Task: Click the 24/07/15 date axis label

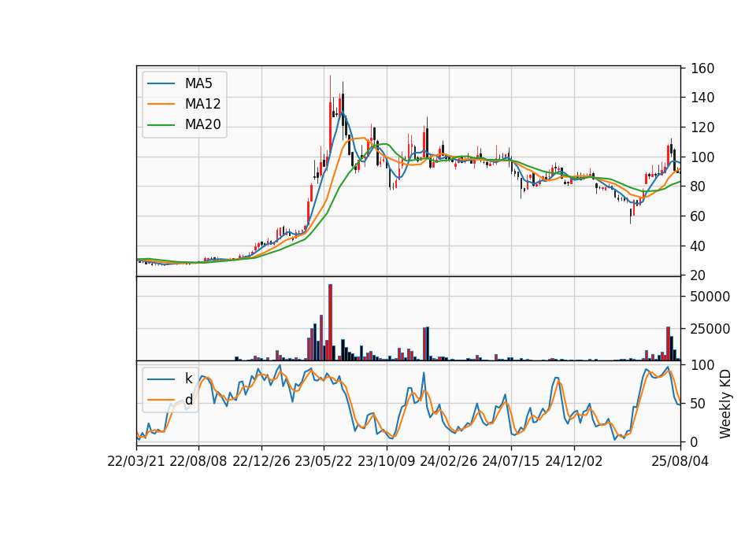Action: [510, 461]
